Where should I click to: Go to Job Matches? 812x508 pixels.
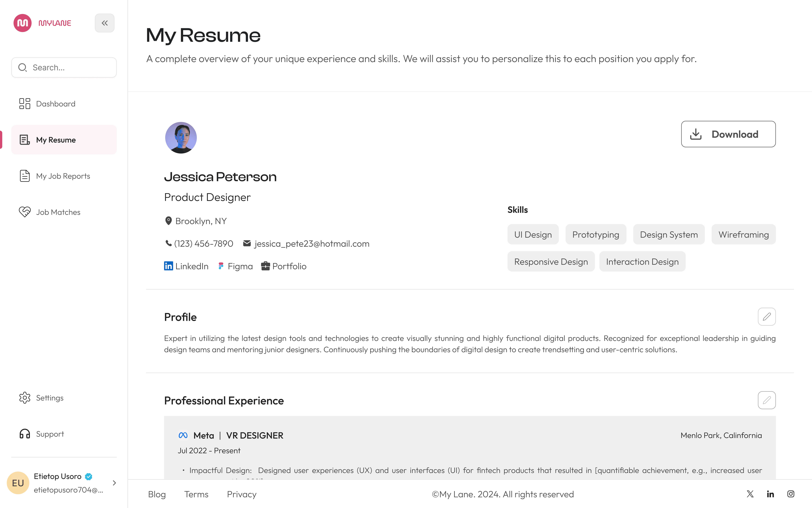click(x=64, y=212)
